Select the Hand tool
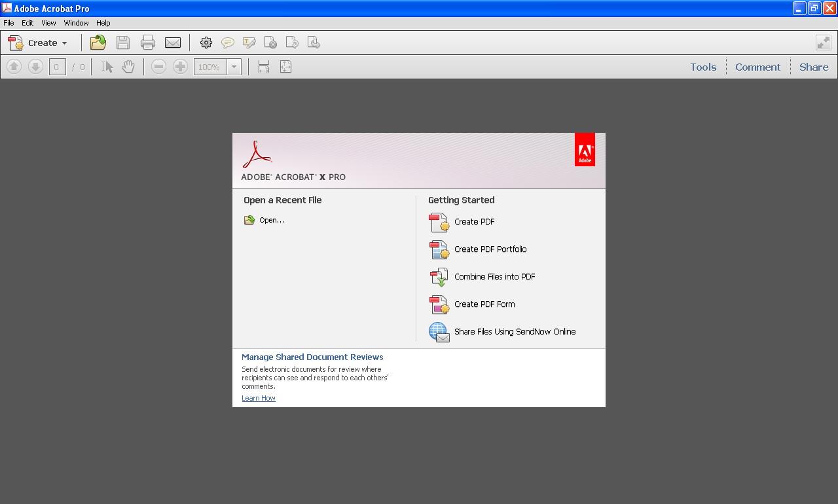 click(x=128, y=66)
